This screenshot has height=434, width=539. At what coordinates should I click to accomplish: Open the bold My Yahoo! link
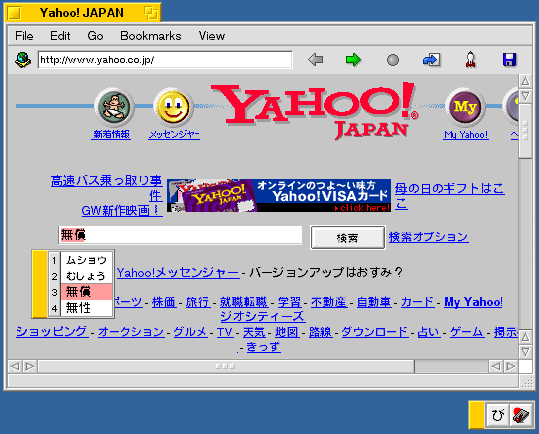(x=473, y=302)
